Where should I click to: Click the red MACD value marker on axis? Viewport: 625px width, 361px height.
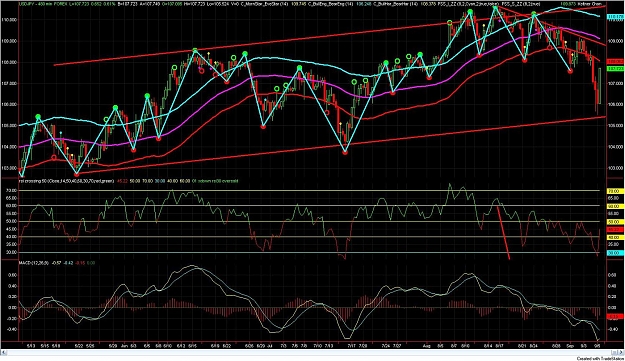(x=615, y=316)
